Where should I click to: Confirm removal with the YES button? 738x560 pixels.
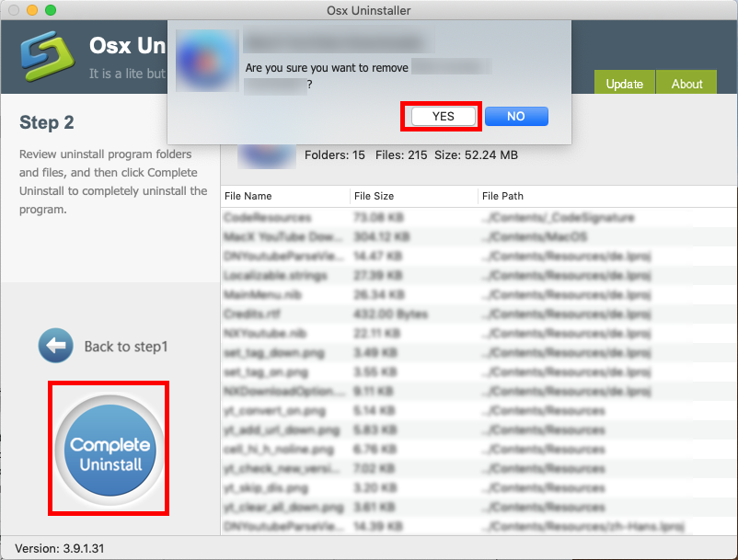click(x=443, y=117)
